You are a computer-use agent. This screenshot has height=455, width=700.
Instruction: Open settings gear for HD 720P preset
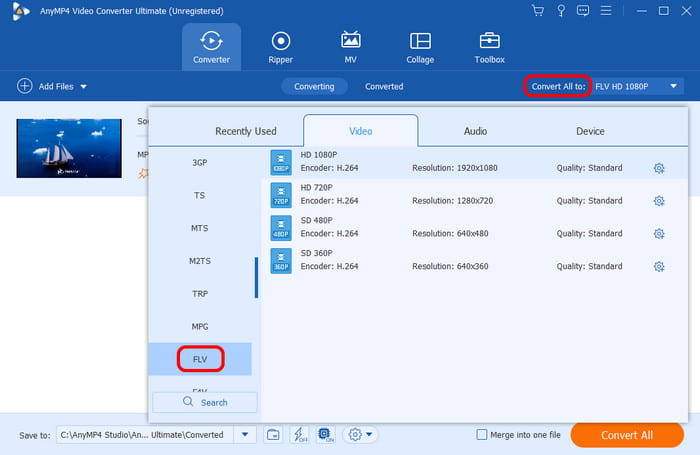tap(659, 201)
